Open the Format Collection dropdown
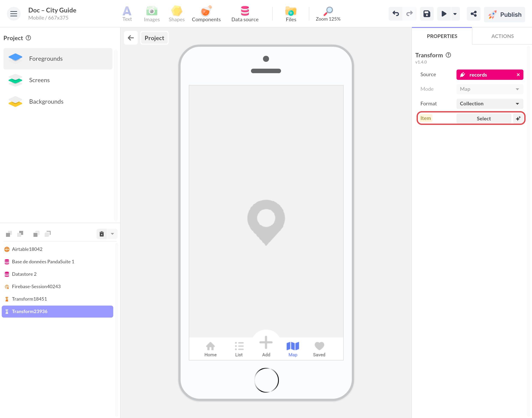Image resolution: width=532 pixels, height=418 pixels. pyautogui.click(x=490, y=104)
